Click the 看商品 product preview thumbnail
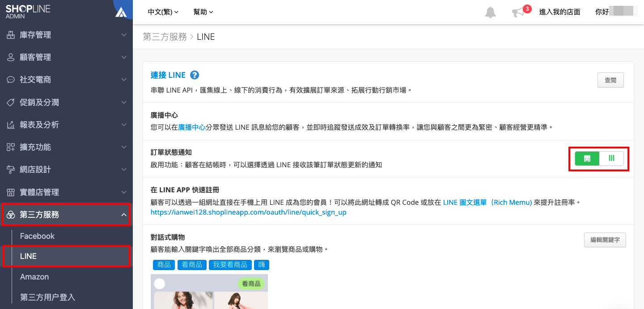The width and height of the screenshot is (644, 309). pos(209,292)
